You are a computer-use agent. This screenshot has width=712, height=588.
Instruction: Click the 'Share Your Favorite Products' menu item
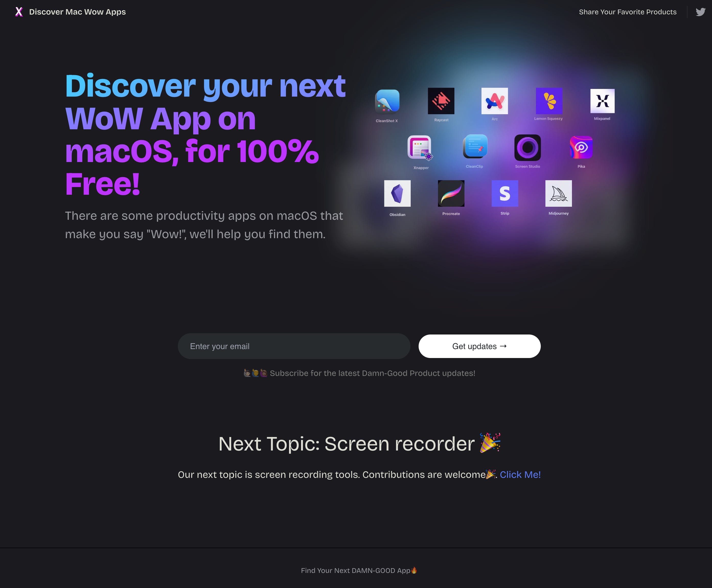628,12
